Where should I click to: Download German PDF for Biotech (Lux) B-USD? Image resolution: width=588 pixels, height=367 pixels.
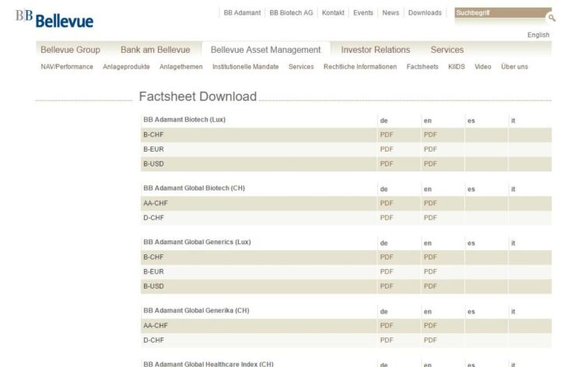pos(387,164)
